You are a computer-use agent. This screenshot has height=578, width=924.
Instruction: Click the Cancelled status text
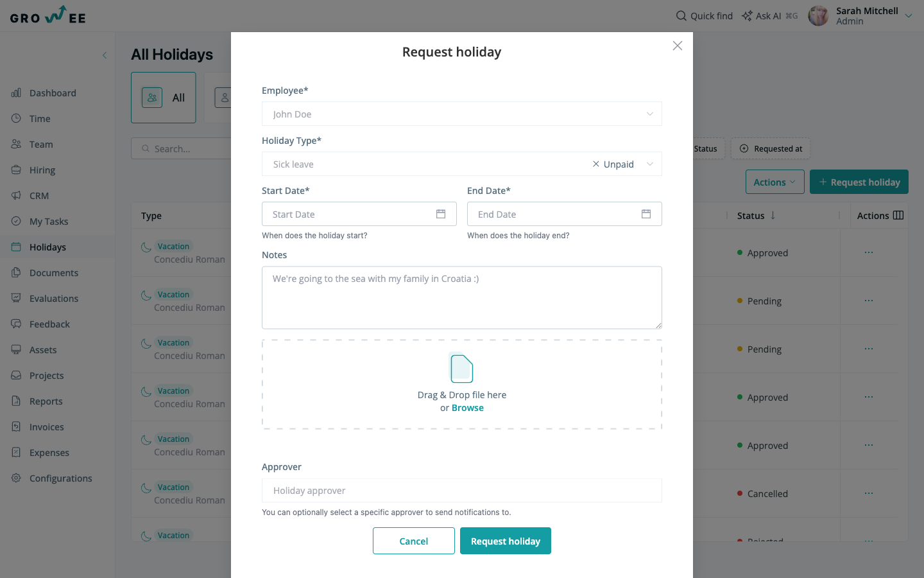tap(767, 494)
